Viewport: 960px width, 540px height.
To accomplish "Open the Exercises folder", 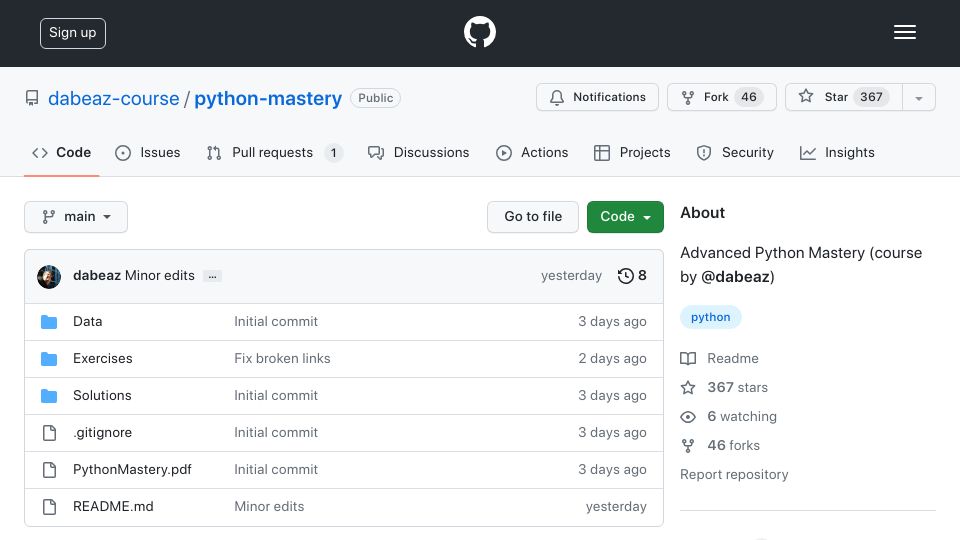I will coord(103,358).
